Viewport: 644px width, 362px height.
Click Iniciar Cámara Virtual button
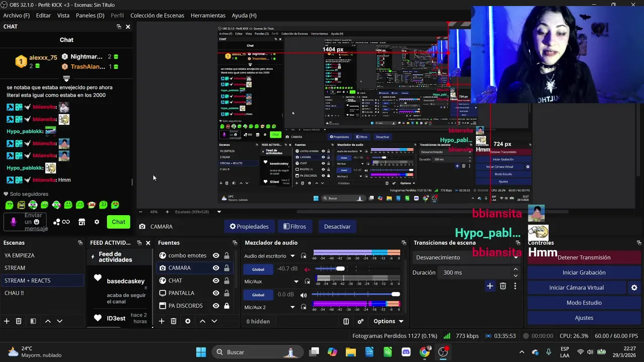(577, 288)
